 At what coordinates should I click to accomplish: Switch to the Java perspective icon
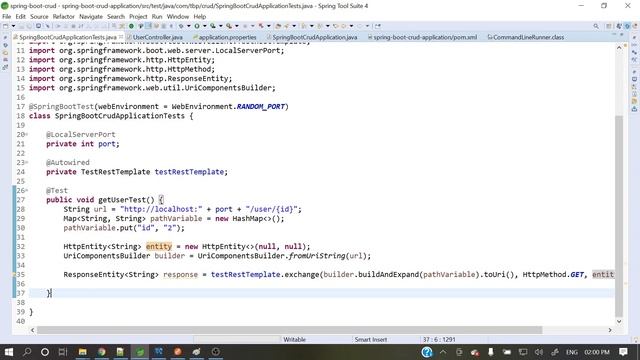pyautogui.click(x=619, y=26)
